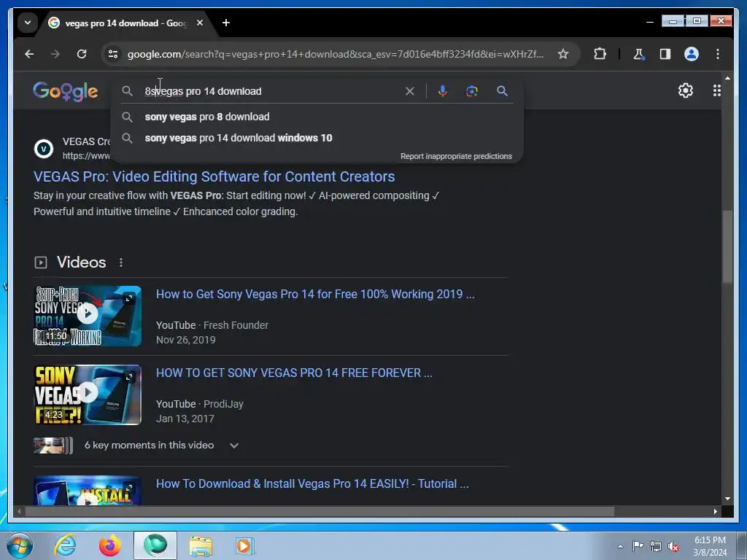Open Chrome Labs flask icon
The height and width of the screenshot is (560, 747).
click(638, 54)
